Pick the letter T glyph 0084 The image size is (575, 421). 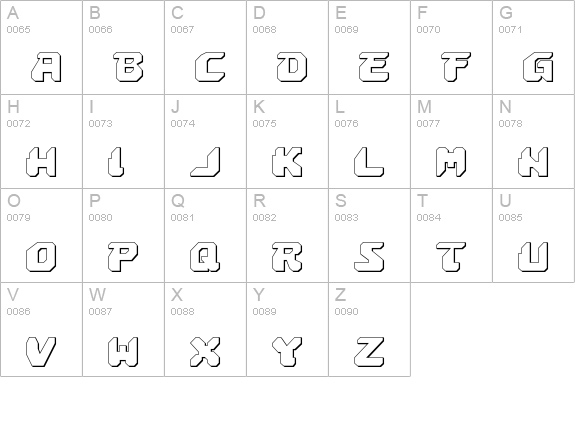pyautogui.click(x=451, y=257)
